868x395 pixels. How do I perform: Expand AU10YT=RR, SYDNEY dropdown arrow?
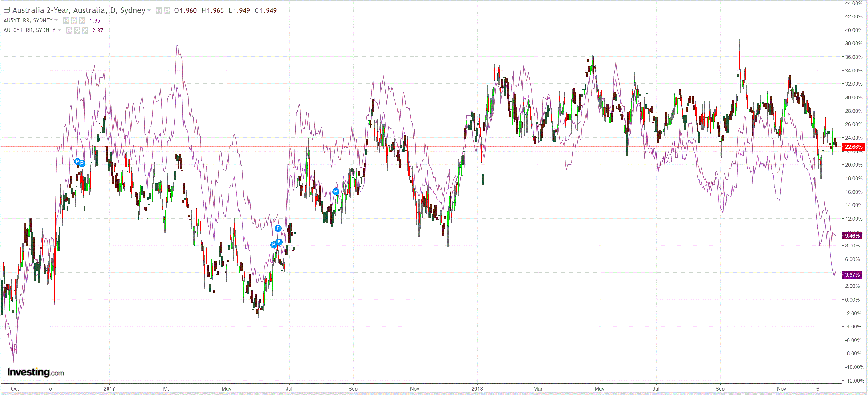point(59,30)
